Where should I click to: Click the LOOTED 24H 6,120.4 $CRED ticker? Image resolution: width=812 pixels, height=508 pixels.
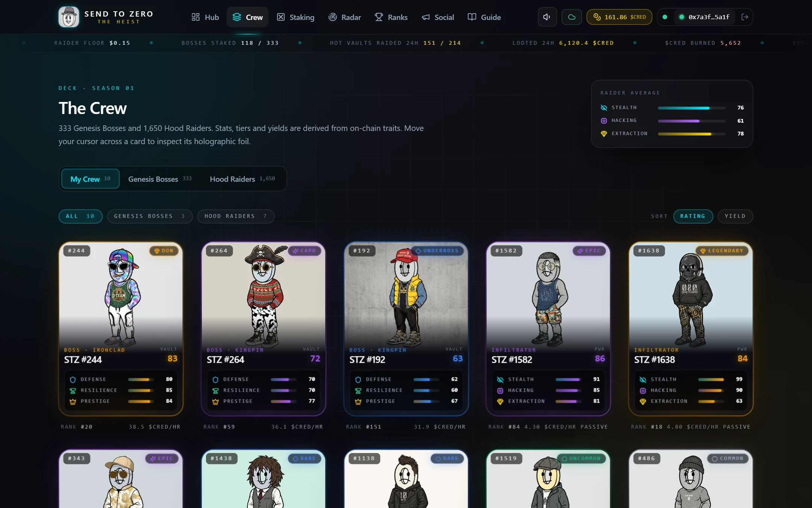tap(563, 43)
